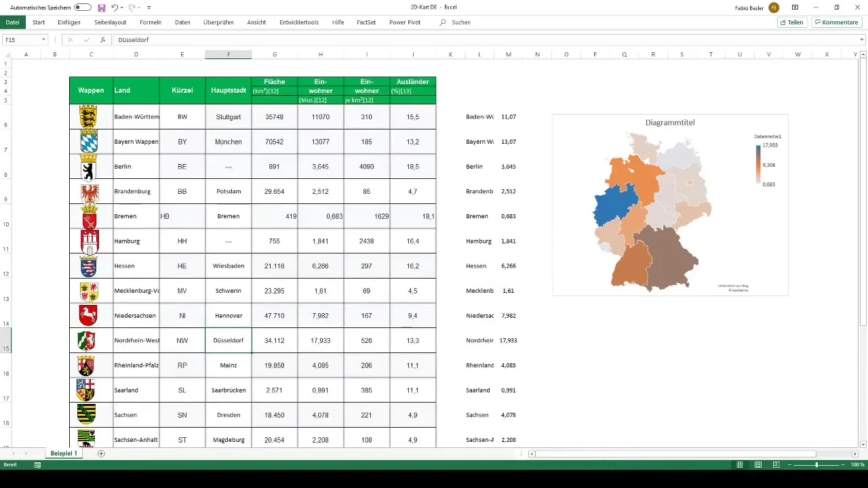Click the 100 % zoom level
The width and height of the screenshot is (868, 488).
click(858, 465)
